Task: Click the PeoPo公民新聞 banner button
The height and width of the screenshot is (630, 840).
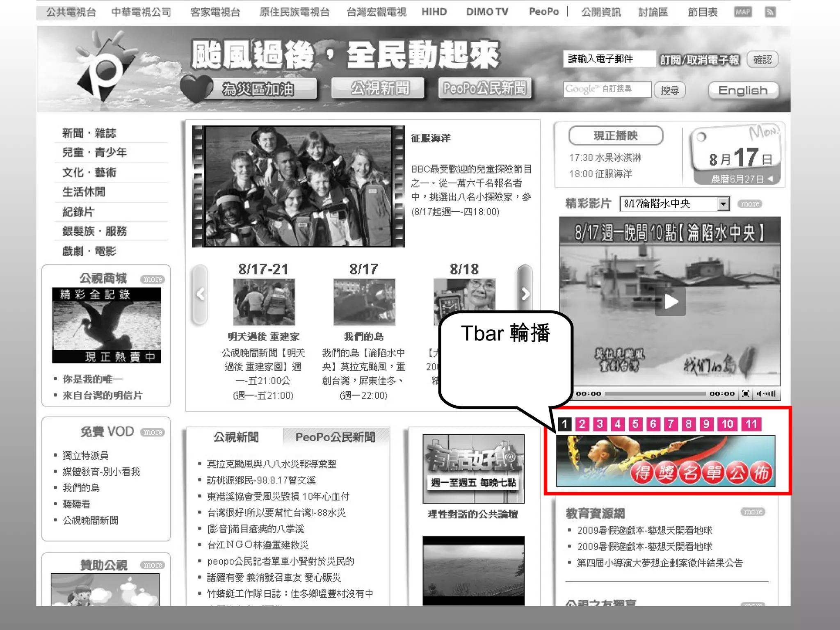Action: click(x=485, y=88)
